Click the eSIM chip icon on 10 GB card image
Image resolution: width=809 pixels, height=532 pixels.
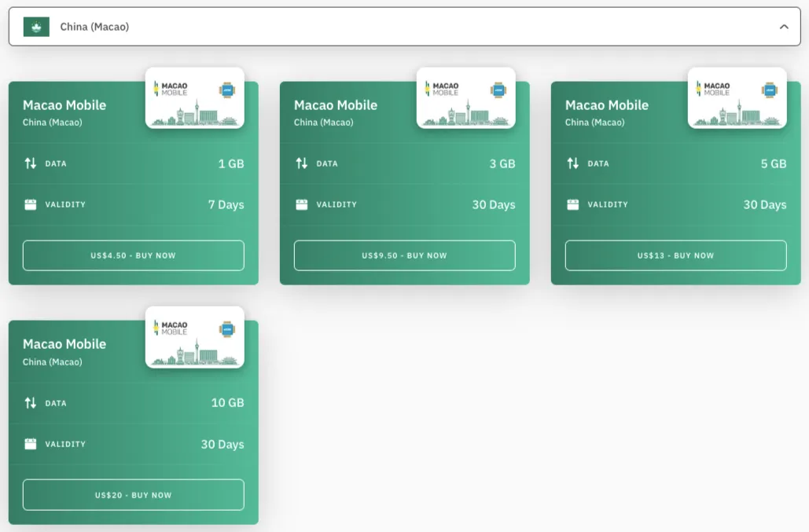click(227, 329)
